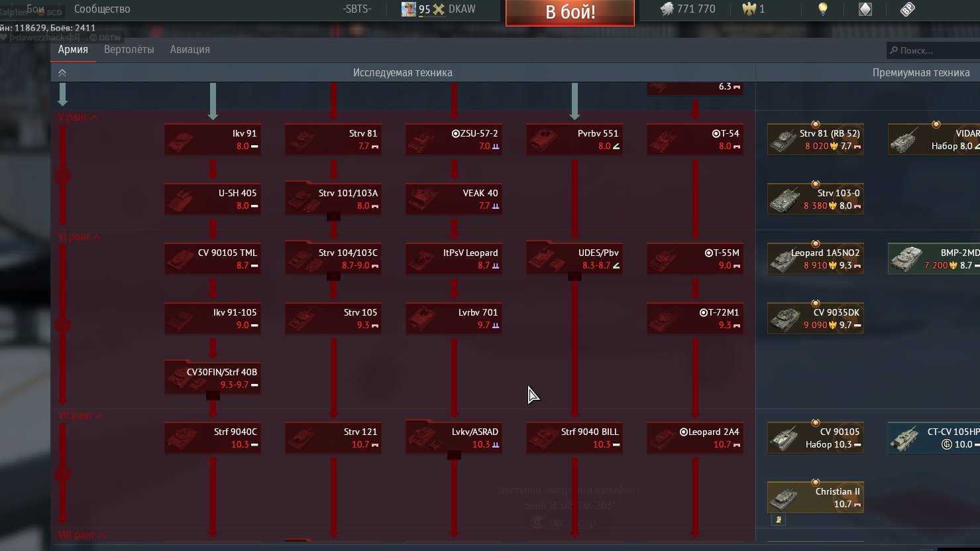Click the Исследуемая техника header
Image resolution: width=980 pixels, height=551 pixels.
[403, 73]
